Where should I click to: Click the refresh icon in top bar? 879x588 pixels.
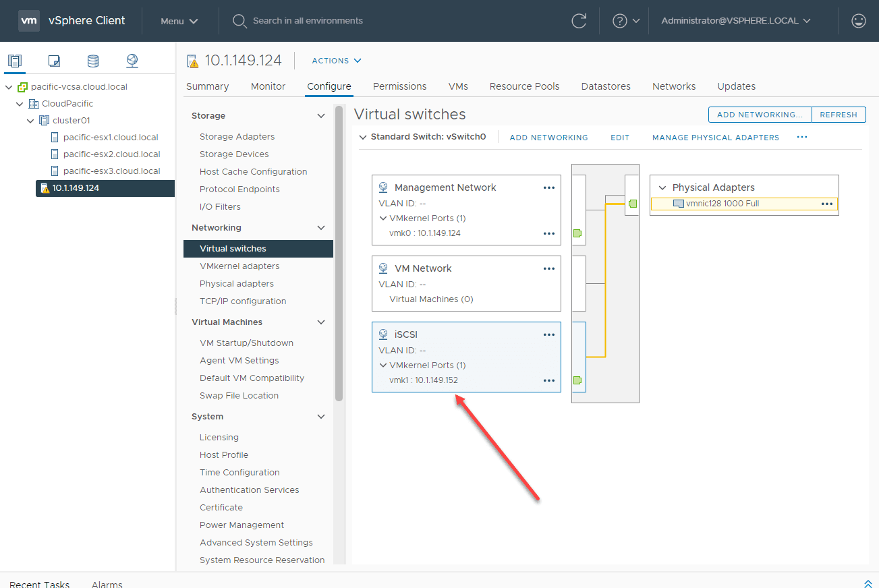point(579,21)
